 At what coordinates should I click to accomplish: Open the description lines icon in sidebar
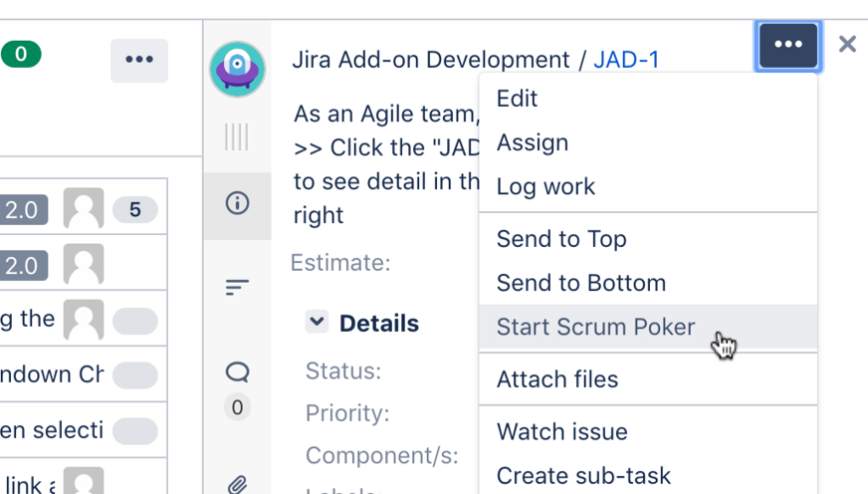click(x=237, y=288)
